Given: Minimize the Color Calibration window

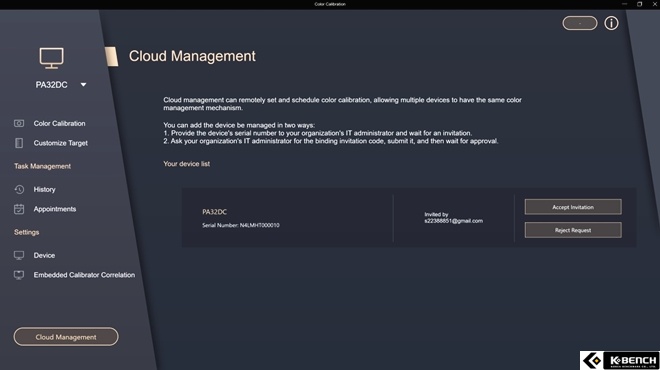Looking at the screenshot, I should click(x=624, y=4).
